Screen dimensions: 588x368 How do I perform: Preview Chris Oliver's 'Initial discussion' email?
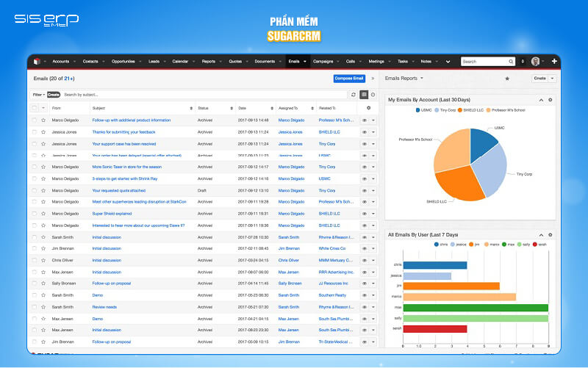365,261
